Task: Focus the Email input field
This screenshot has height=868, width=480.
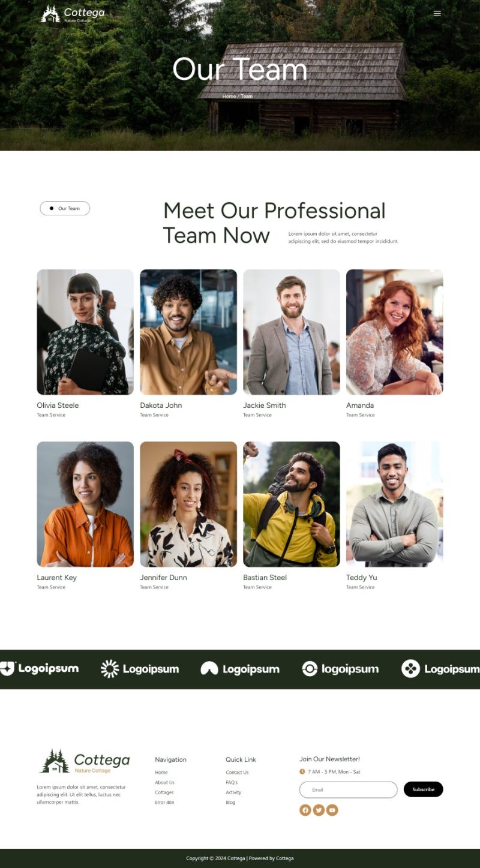Action: (x=348, y=790)
